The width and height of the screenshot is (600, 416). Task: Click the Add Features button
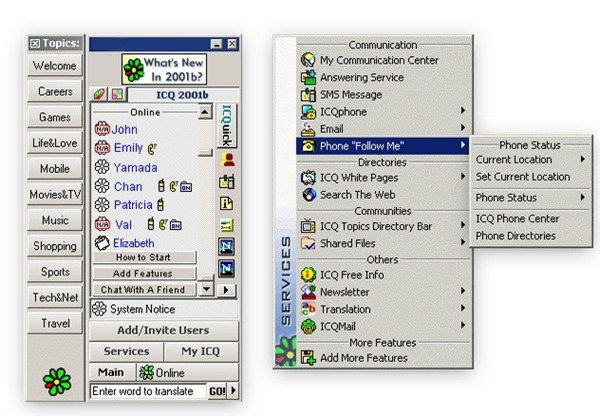(x=144, y=273)
